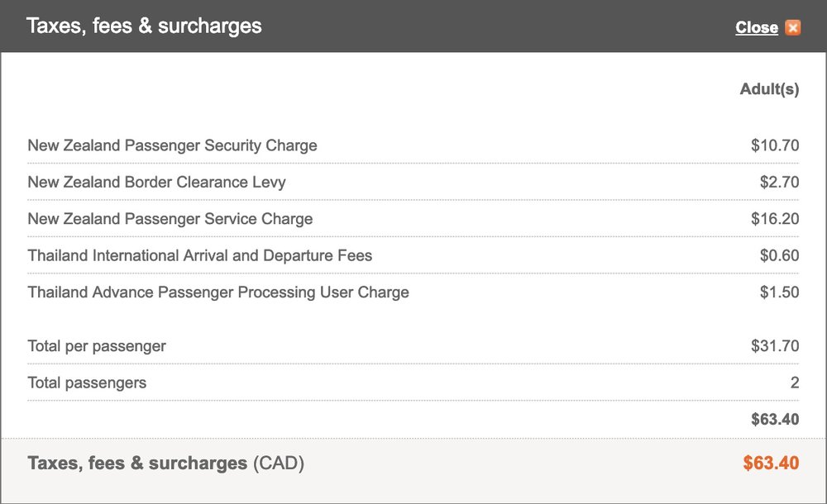
Task: Click the Close link text
Action: click(x=757, y=28)
